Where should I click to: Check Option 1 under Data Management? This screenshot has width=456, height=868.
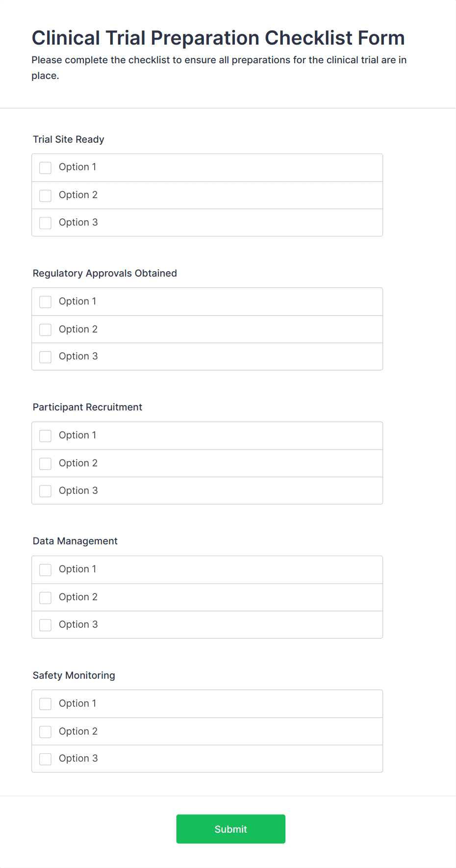[45, 569]
